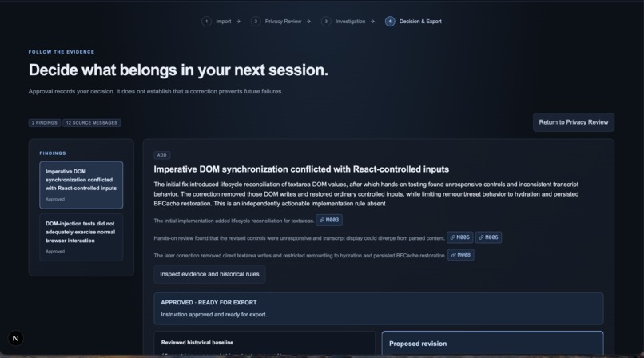Viewport: 644px width, 358px height.
Task: Click the finding description paragraph starting 'The initial fix introduced'
Action: (x=367, y=193)
